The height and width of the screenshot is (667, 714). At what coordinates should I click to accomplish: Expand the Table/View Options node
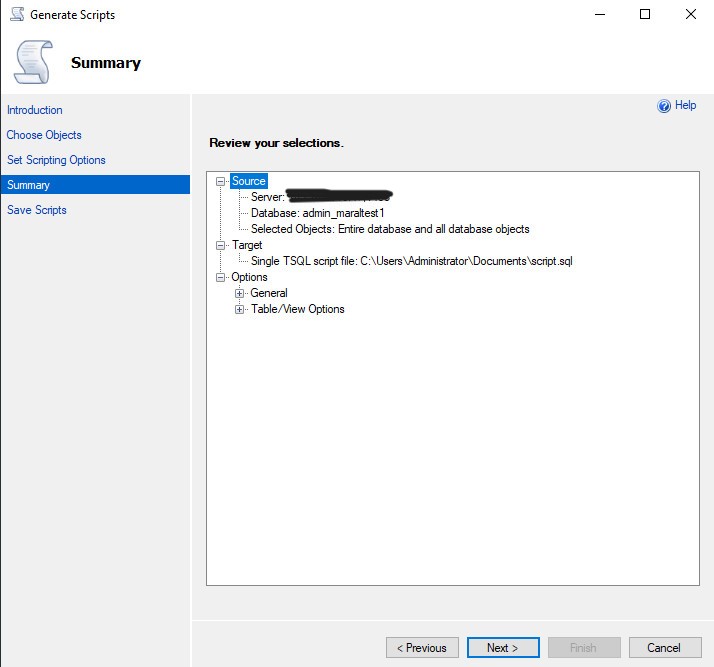(x=240, y=309)
